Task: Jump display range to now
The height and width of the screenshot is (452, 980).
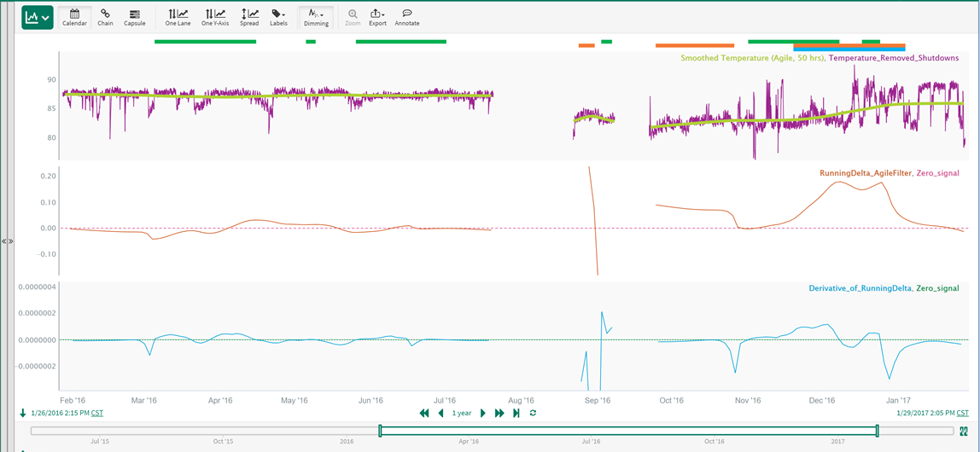Action: coord(516,413)
